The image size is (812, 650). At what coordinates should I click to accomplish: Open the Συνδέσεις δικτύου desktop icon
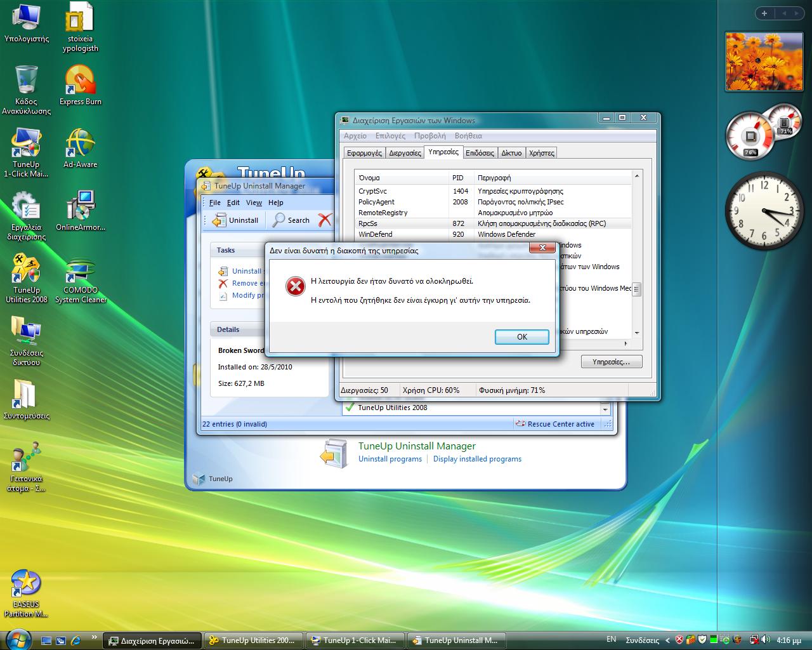(x=26, y=341)
